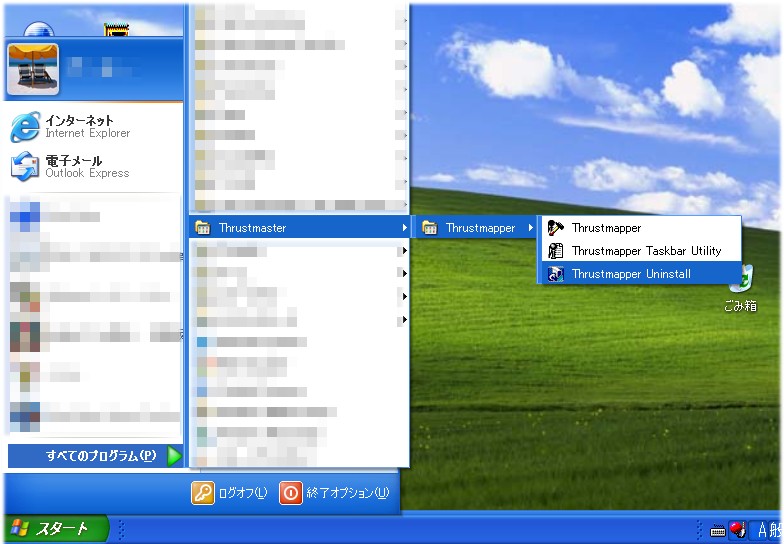Image resolution: width=784 pixels, height=544 pixels.
Task: Expand the Thrustmapper submenu arrow
Action: pos(530,228)
